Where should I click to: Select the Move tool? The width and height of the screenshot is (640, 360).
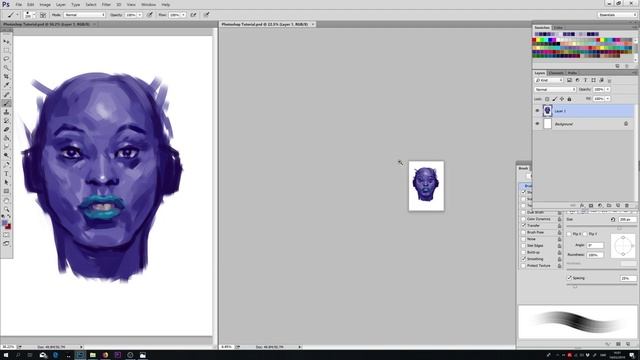click(6, 42)
